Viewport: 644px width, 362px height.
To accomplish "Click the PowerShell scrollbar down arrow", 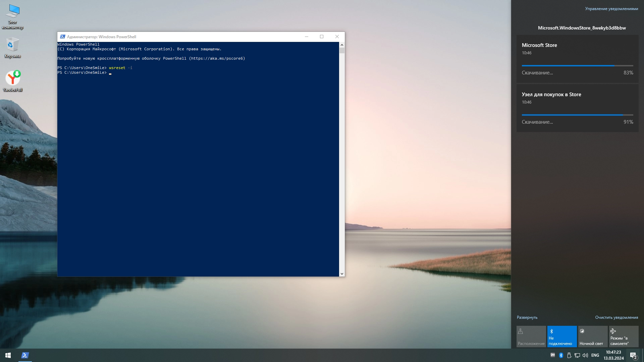I will click(x=342, y=274).
